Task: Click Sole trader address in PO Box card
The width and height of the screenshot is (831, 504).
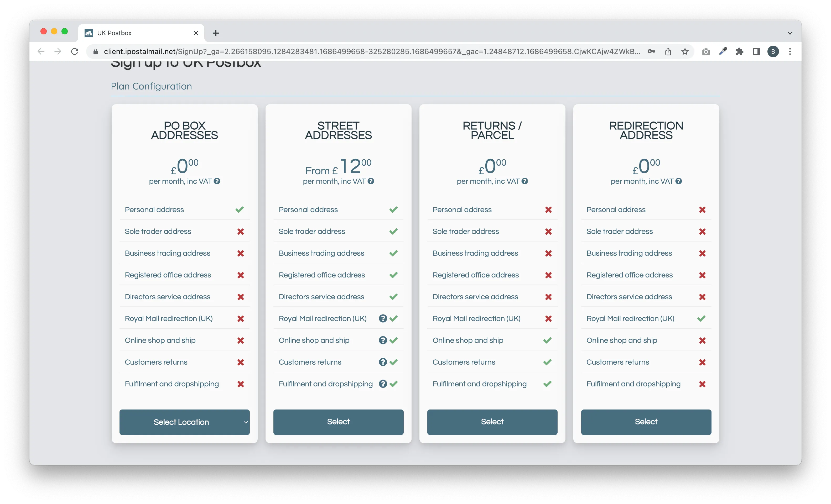Action: coord(158,231)
